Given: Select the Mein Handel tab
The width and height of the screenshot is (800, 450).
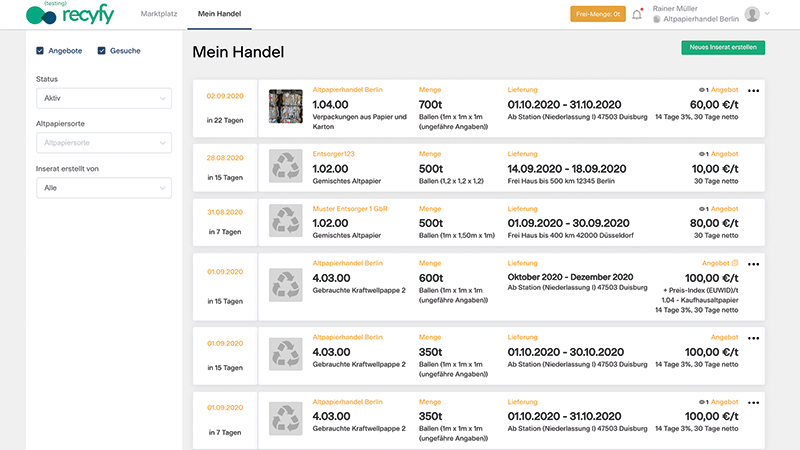Looking at the screenshot, I should pos(219,14).
